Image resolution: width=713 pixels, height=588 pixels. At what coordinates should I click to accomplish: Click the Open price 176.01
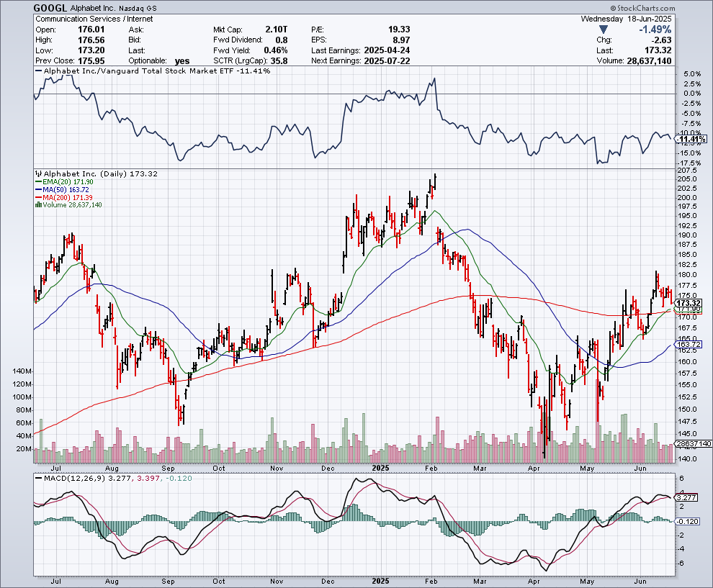(x=91, y=30)
